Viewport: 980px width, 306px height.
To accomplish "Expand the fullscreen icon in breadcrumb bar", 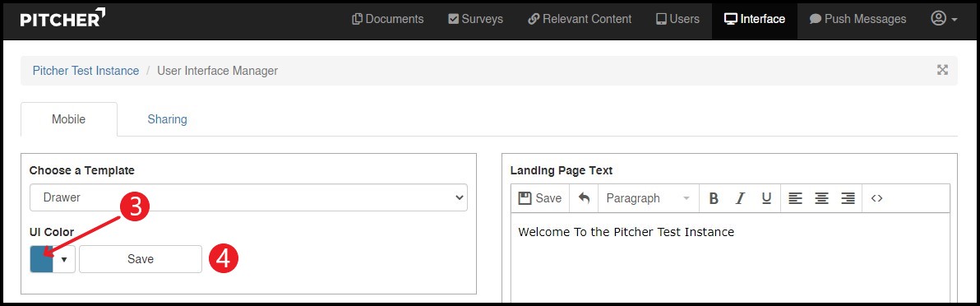I will (942, 70).
